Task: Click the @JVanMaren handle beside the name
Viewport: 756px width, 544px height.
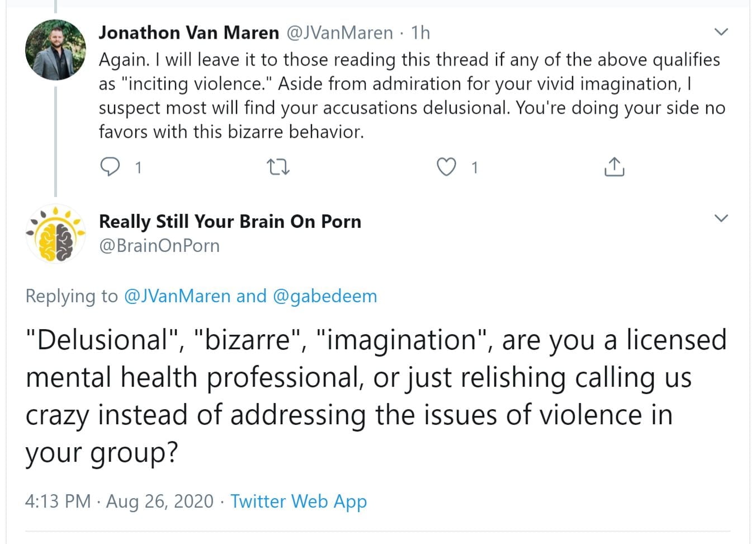Action: 339,33
